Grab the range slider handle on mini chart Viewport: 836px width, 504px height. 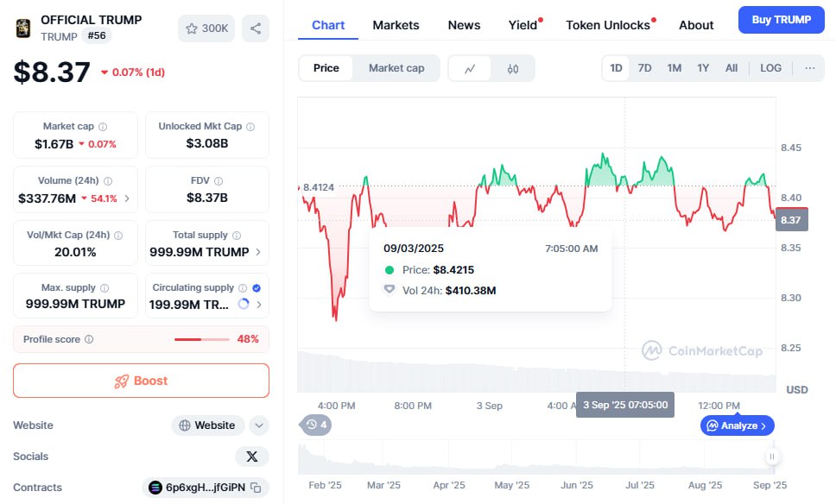(771, 457)
